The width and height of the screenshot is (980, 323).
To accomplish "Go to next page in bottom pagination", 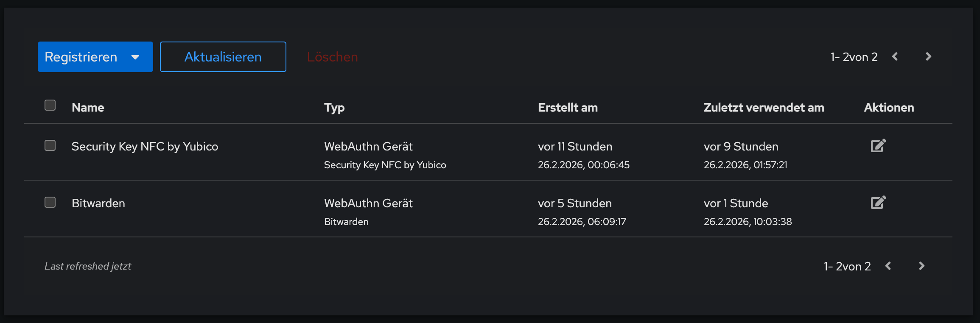I will click(921, 266).
